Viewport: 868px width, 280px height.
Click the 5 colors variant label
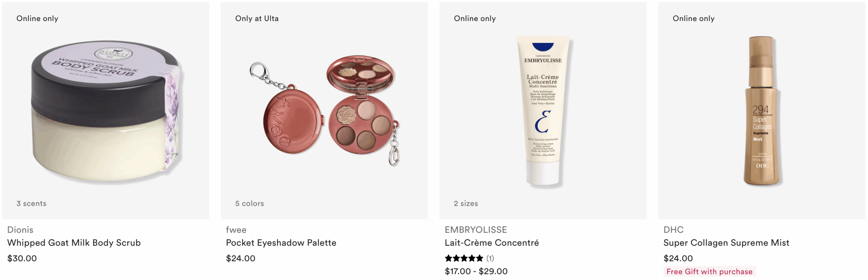[250, 203]
